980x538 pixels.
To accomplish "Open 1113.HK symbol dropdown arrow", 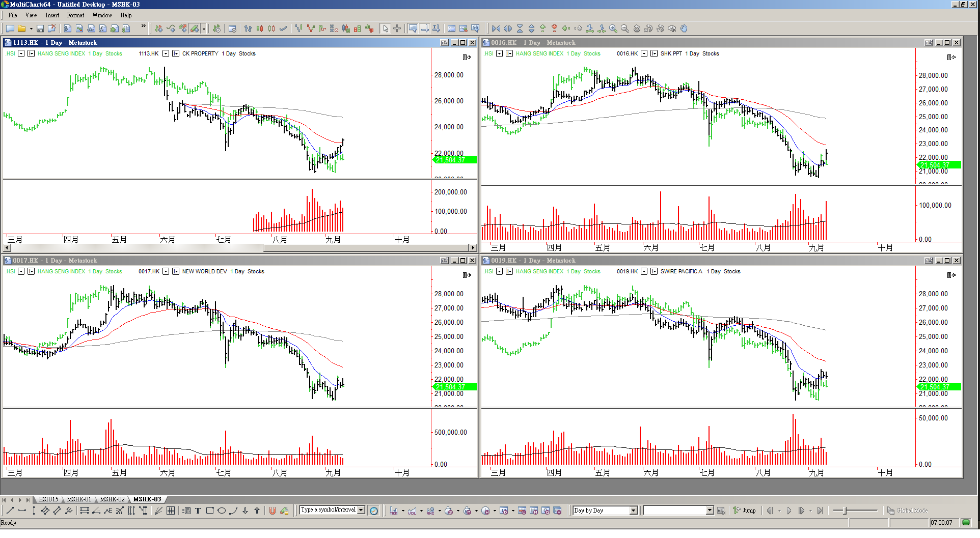I will (166, 53).
